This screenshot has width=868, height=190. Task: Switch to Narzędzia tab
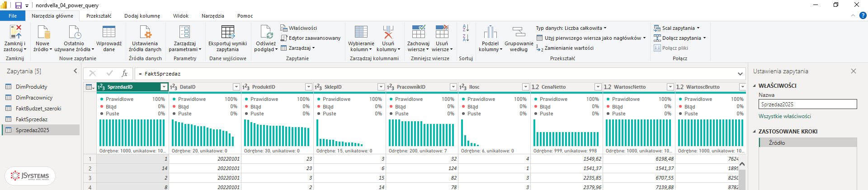point(213,16)
